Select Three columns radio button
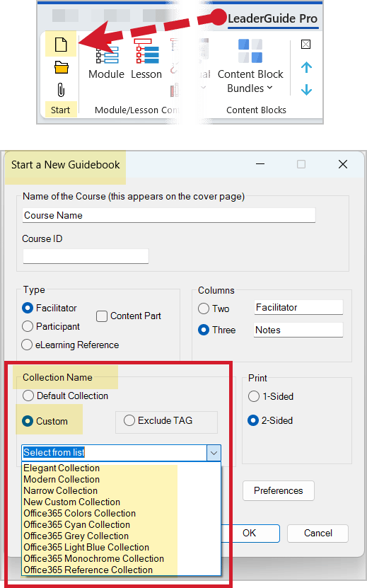The width and height of the screenshot is (367, 588). point(204,330)
